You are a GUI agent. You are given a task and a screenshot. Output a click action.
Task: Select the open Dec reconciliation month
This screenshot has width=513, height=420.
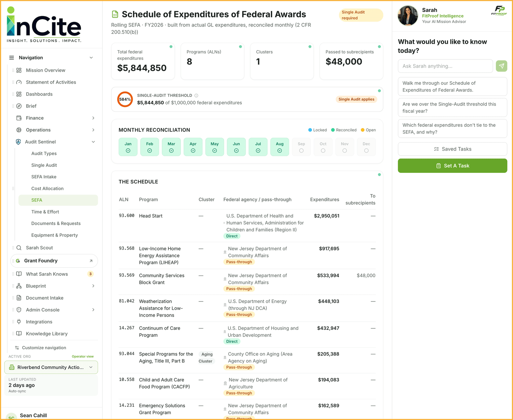366,147
